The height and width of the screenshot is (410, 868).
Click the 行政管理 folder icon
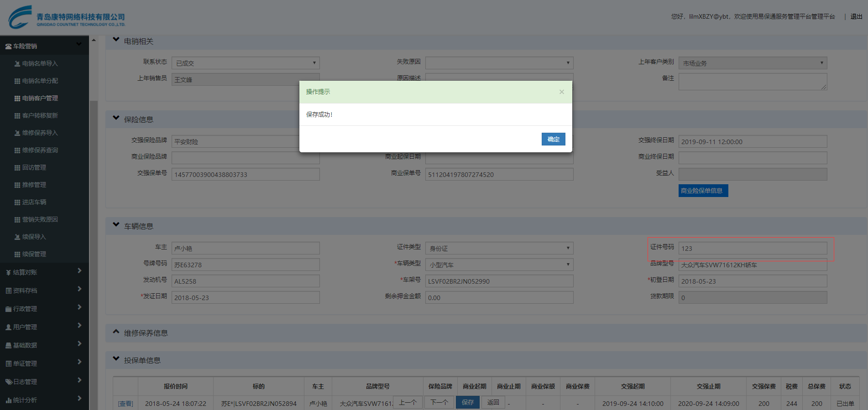8,309
